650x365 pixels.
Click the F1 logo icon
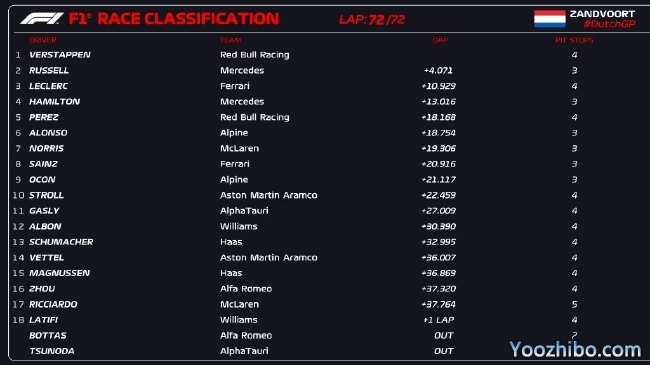(x=42, y=18)
